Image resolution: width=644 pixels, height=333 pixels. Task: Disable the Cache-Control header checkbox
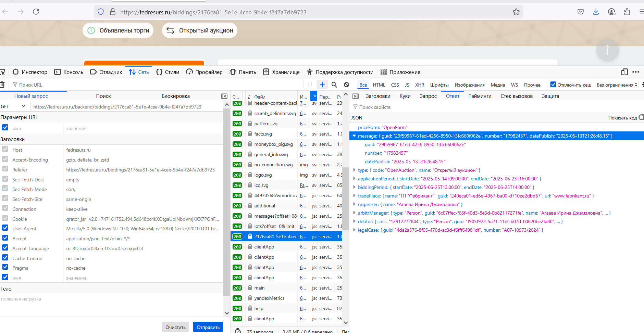point(5,257)
